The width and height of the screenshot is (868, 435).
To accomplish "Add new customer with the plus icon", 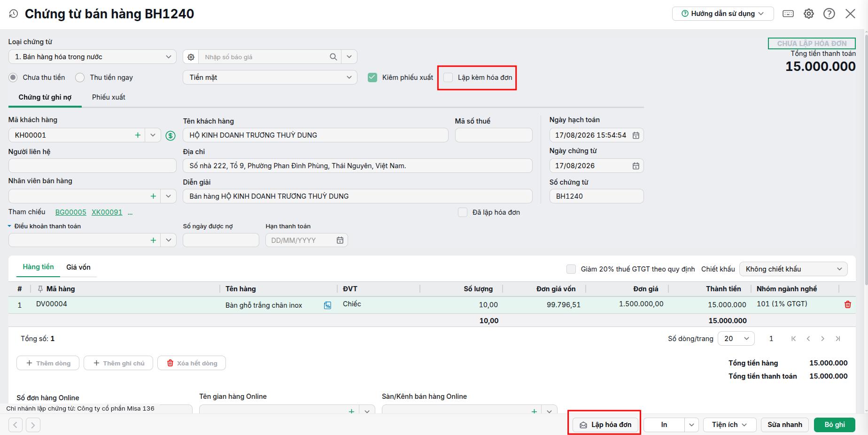I will point(138,135).
